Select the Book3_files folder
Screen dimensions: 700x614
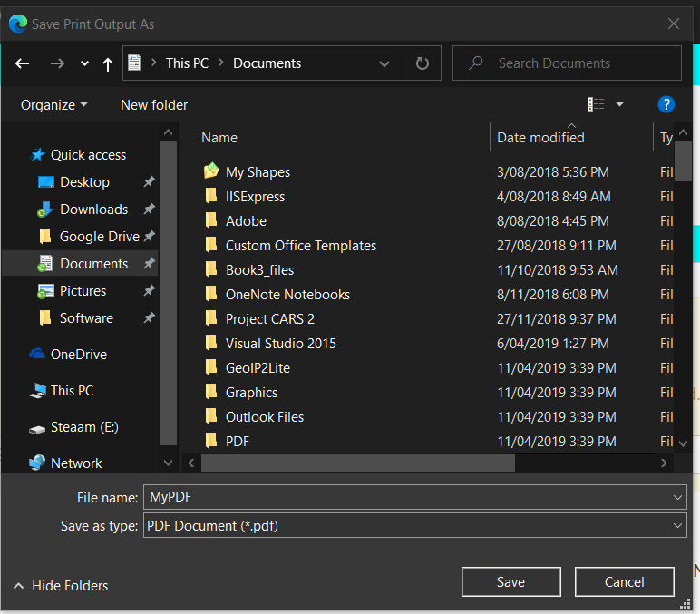260,270
